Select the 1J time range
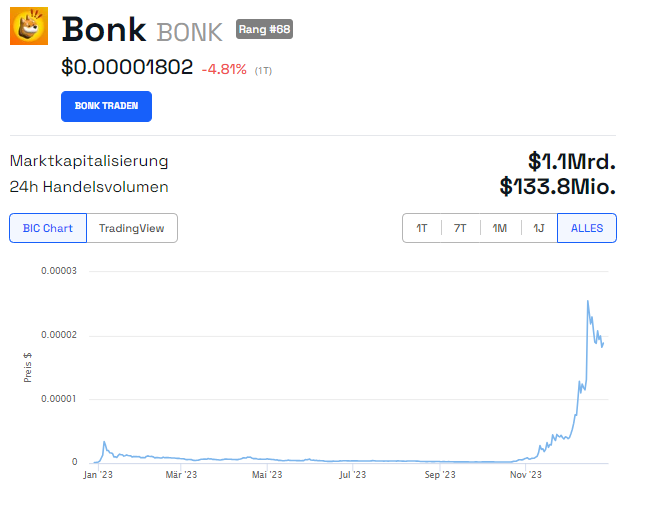The width and height of the screenshot is (651, 505). (x=539, y=228)
